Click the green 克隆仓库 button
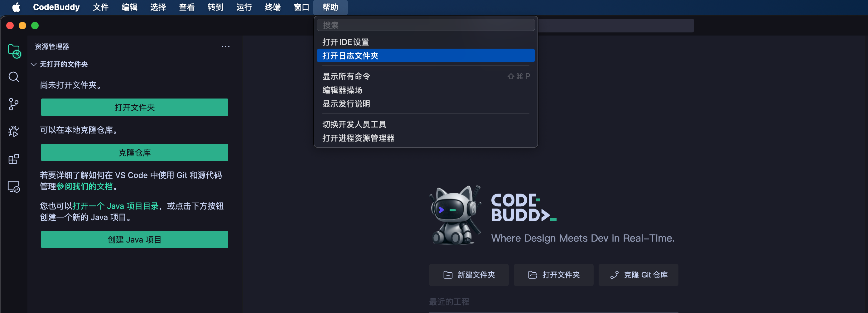The height and width of the screenshot is (313, 868). click(x=134, y=153)
